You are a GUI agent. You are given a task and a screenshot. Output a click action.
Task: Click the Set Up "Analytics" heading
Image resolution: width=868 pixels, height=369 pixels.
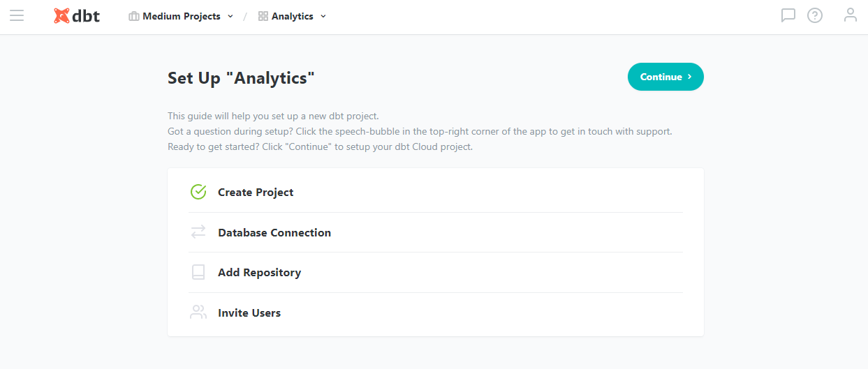click(x=242, y=78)
